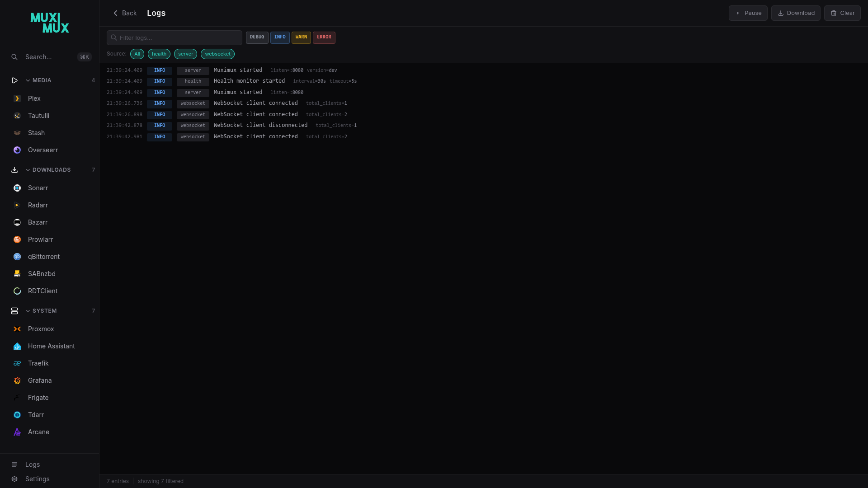Open the MUXIMUX logo on the sidebar
This screenshot has width=868, height=488.
50,23
